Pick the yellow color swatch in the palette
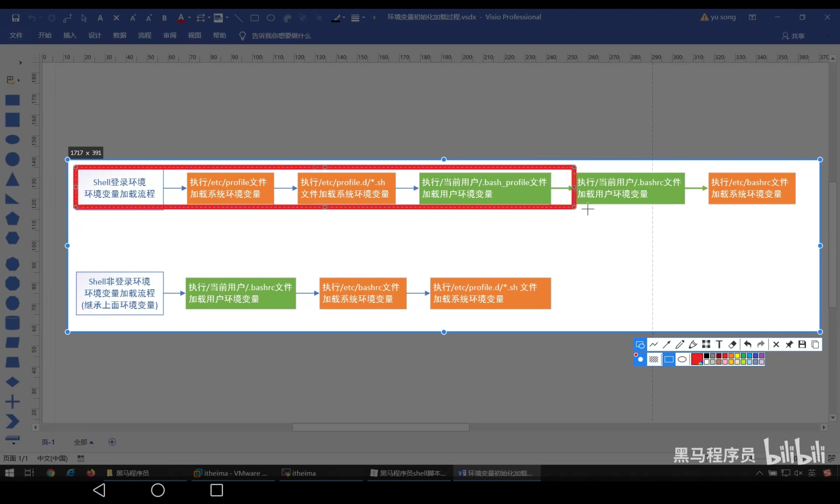Viewport: 840px width, 504px height. click(x=737, y=356)
